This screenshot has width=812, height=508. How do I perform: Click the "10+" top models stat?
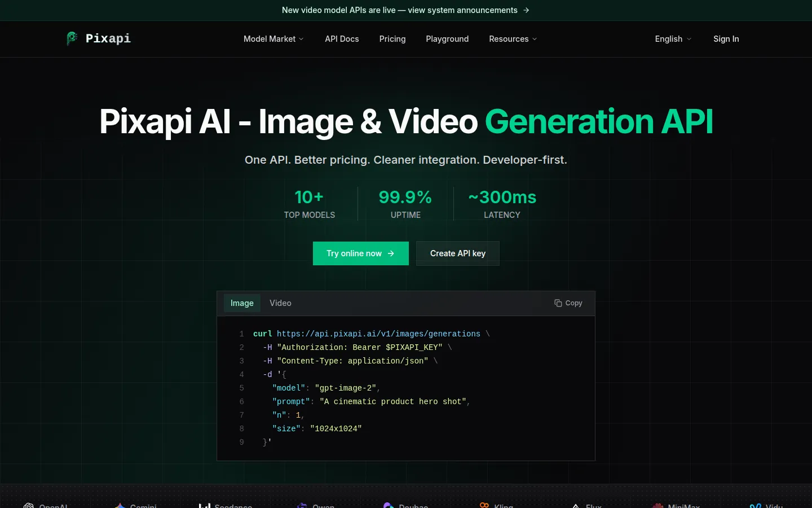(309, 197)
